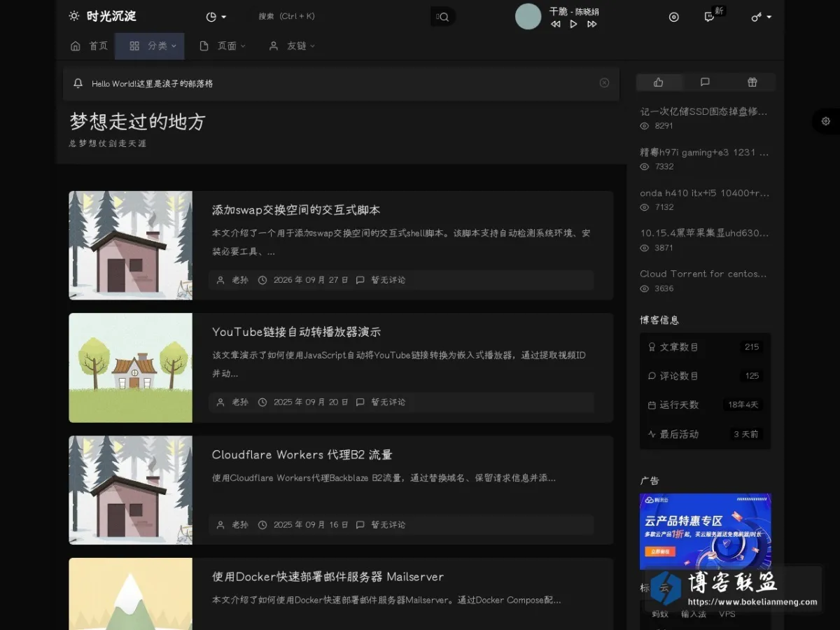Click the 最后活动 row showing 3 天前
Image resolution: width=840 pixels, height=630 pixels.
[705, 434]
